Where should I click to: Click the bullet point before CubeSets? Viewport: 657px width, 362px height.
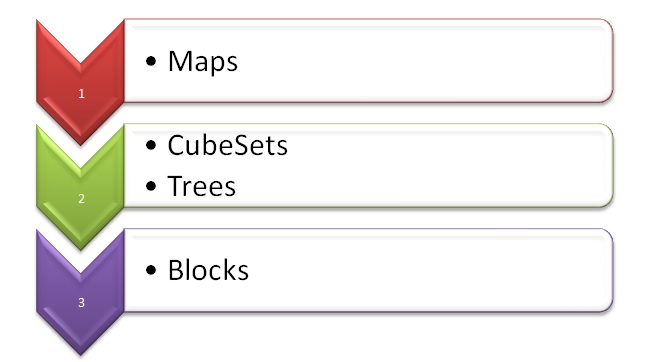pyautogui.click(x=151, y=145)
